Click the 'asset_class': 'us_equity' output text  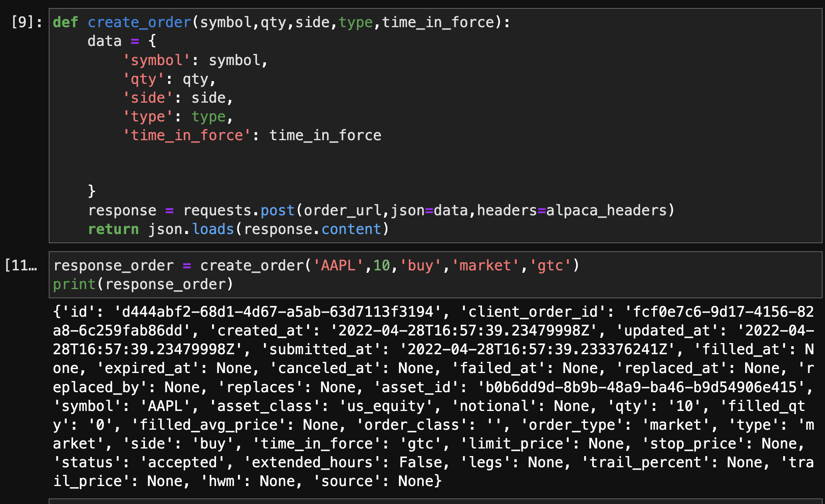pos(321,406)
